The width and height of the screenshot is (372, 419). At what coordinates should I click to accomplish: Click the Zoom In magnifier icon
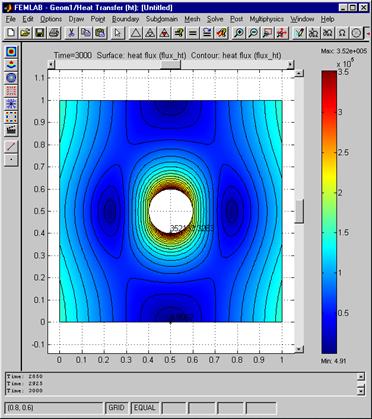pyautogui.click(x=239, y=33)
